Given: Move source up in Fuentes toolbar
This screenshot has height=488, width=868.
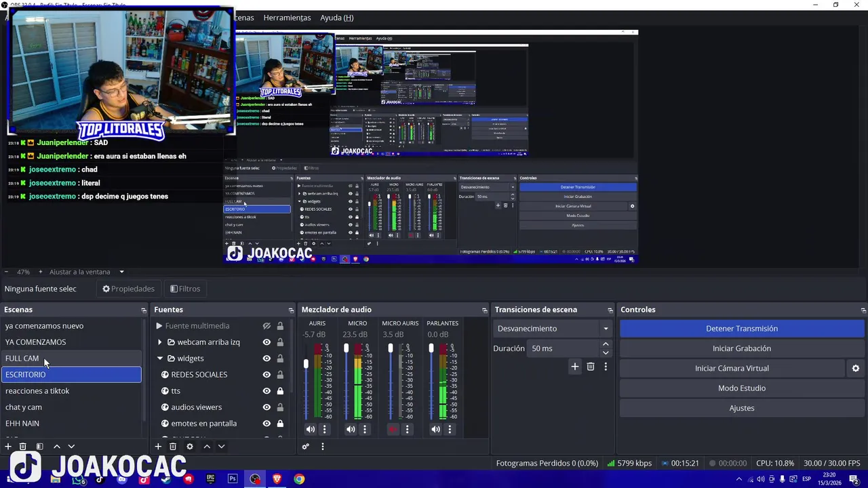Looking at the screenshot, I should click(207, 447).
